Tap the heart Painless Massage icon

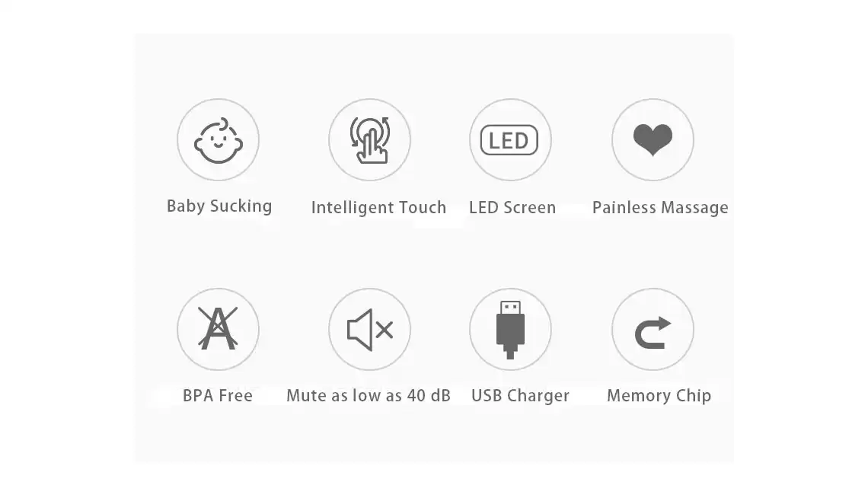coord(653,140)
